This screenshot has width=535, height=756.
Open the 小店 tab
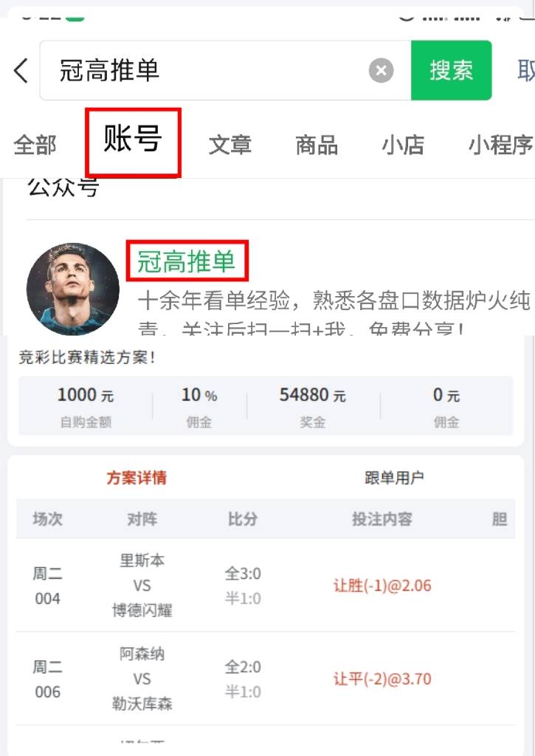pos(403,145)
